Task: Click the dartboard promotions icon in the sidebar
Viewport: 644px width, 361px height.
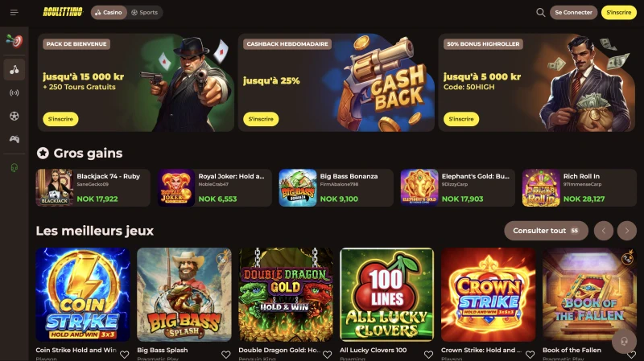Action: (x=14, y=41)
